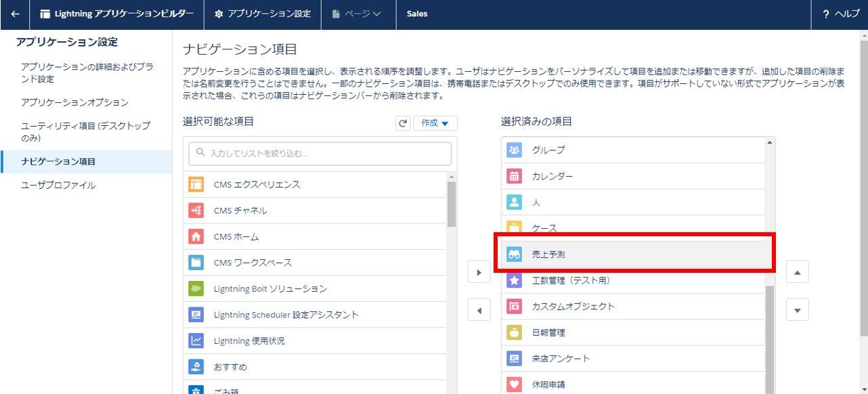This screenshot has width=868, height=394.
Task: Select カスタムオブジェクト text in selected items
Action: [573, 306]
